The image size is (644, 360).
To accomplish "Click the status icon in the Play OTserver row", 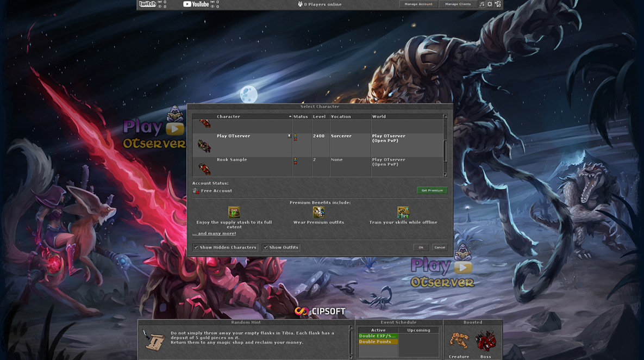I will (x=295, y=138).
